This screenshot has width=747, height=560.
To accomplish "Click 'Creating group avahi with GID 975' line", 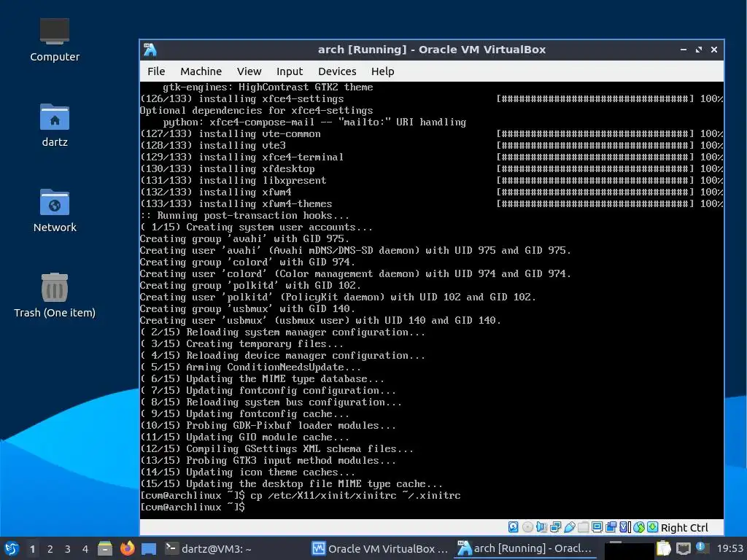I will (x=244, y=238).
